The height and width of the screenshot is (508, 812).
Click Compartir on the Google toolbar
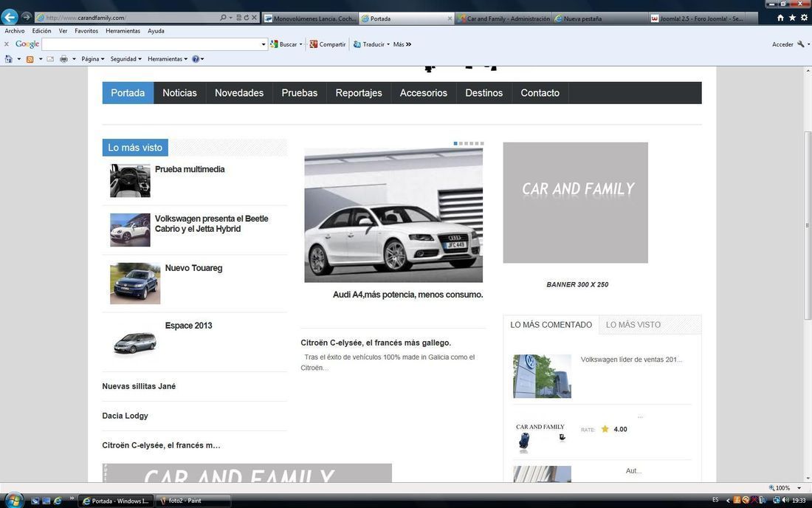pyautogui.click(x=327, y=44)
